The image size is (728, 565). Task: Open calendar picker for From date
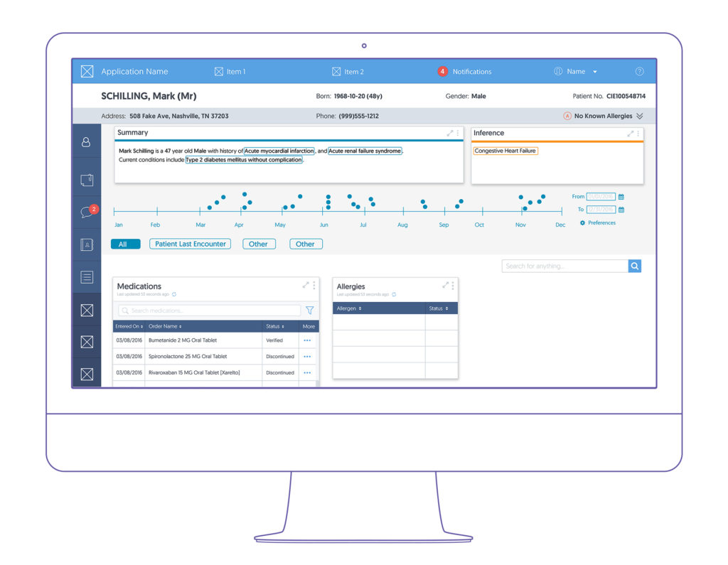coord(621,197)
